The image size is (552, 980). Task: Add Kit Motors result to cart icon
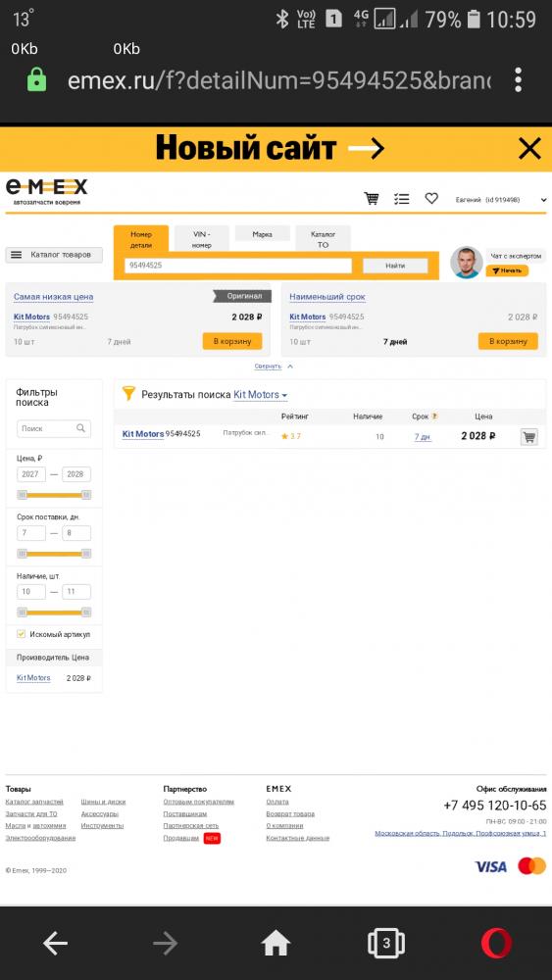(x=528, y=436)
